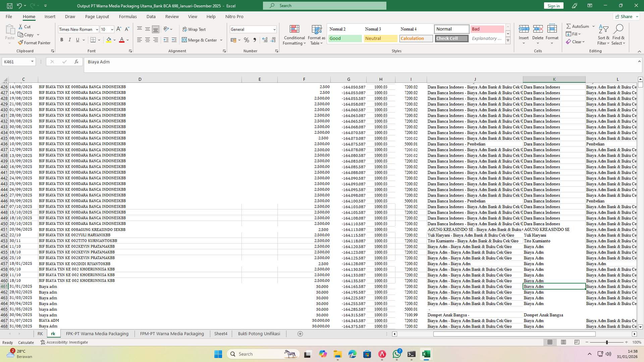Toggle bold formatting

[62, 40]
